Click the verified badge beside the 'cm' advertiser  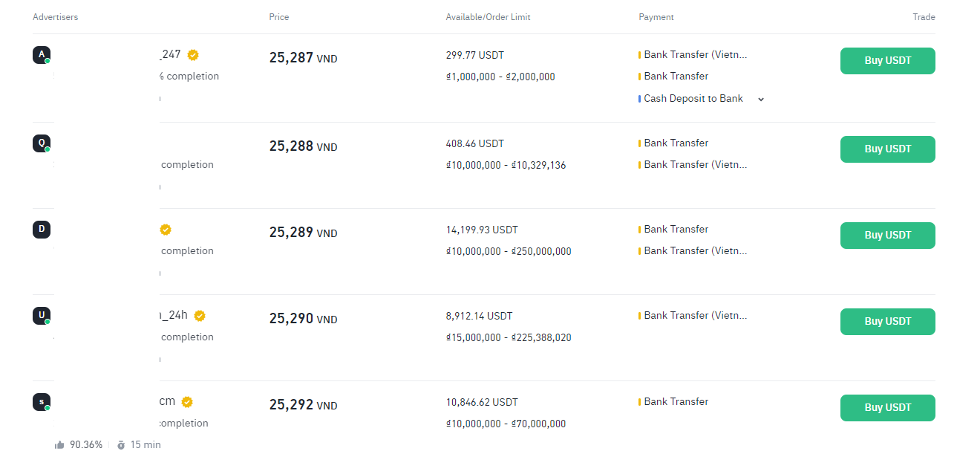click(x=188, y=402)
